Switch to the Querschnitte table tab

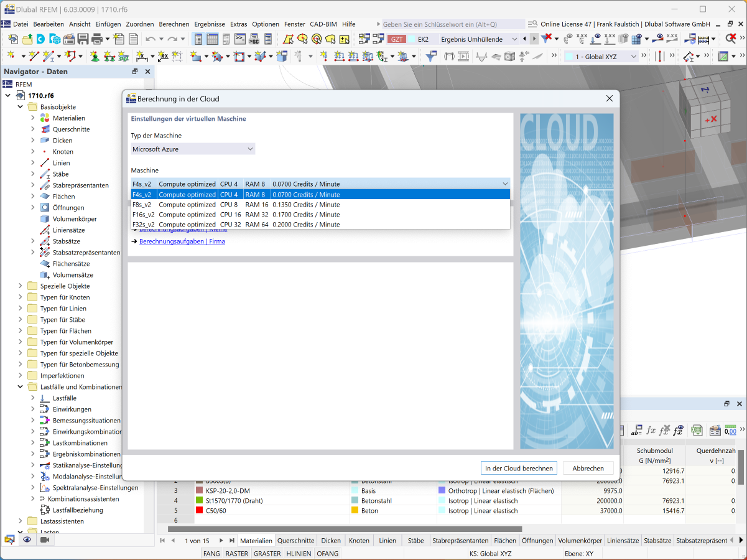pyautogui.click(x=295, y=541)
